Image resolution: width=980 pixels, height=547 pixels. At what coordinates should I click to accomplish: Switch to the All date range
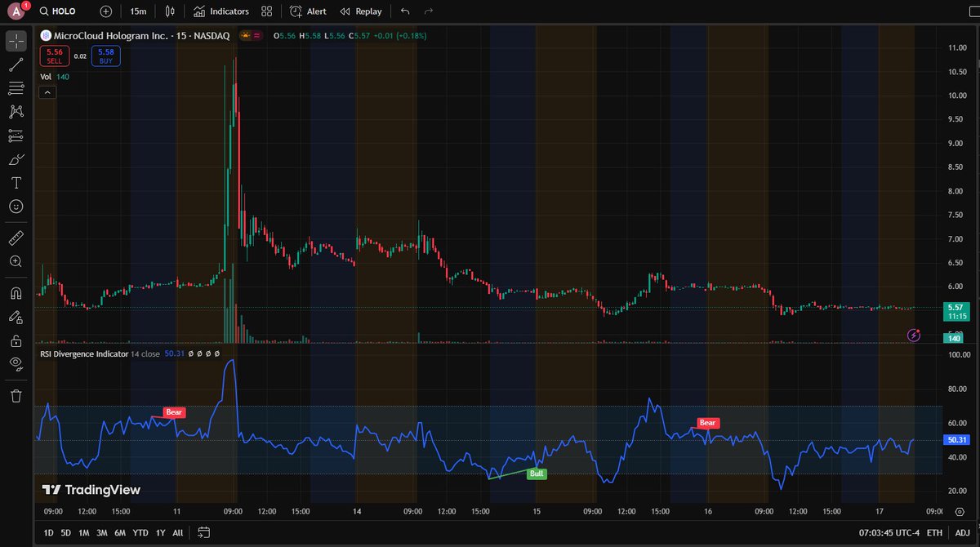(x=177, y=532)
